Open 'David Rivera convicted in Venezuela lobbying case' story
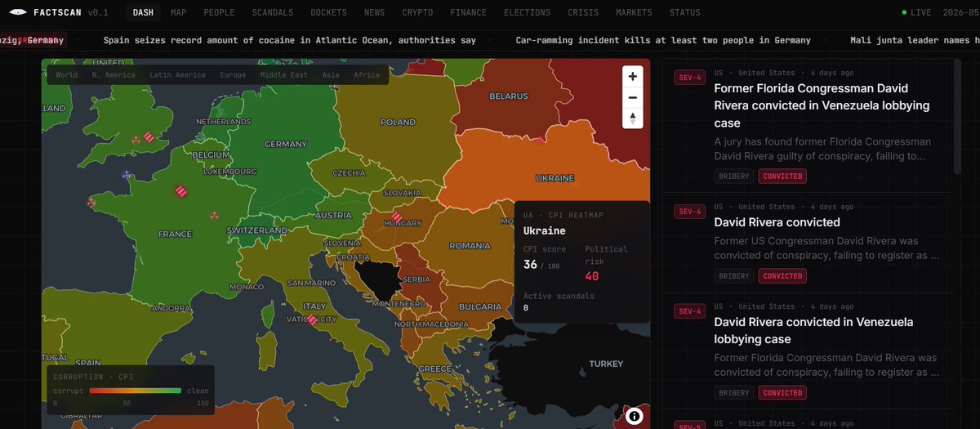This screenshot has height=429, width=980. 813,330
